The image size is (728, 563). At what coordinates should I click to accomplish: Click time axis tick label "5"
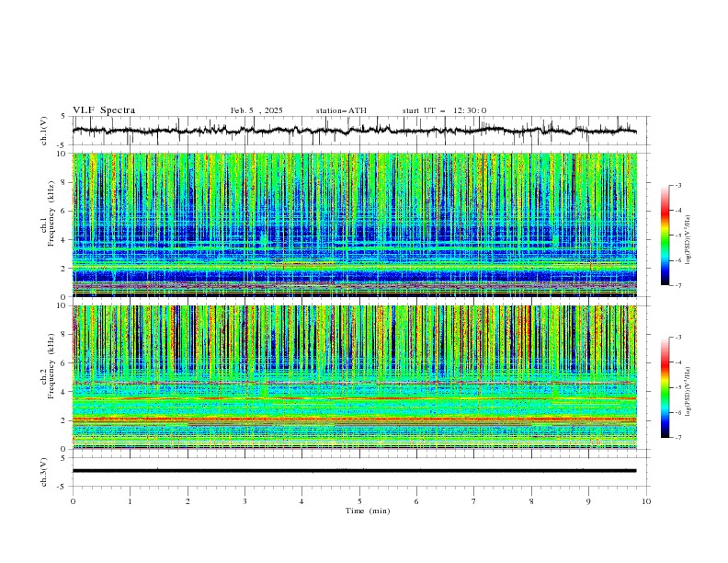[x=359, y=501]
